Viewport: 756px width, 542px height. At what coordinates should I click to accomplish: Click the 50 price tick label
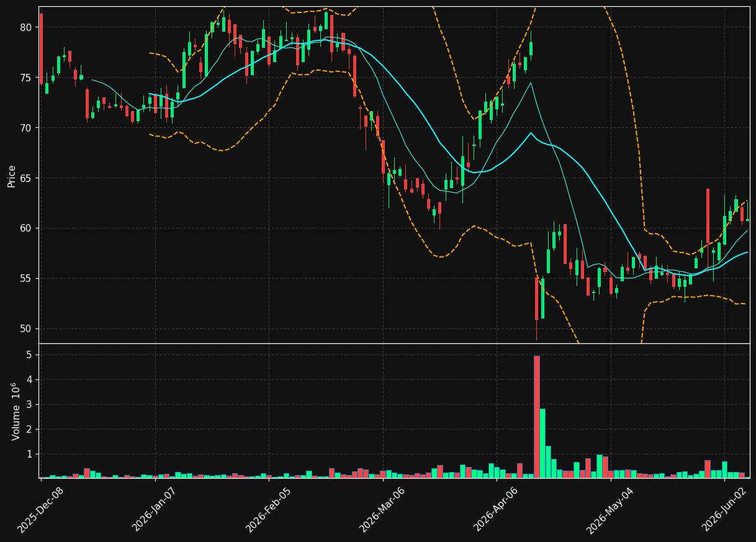[x=26, y=329]
